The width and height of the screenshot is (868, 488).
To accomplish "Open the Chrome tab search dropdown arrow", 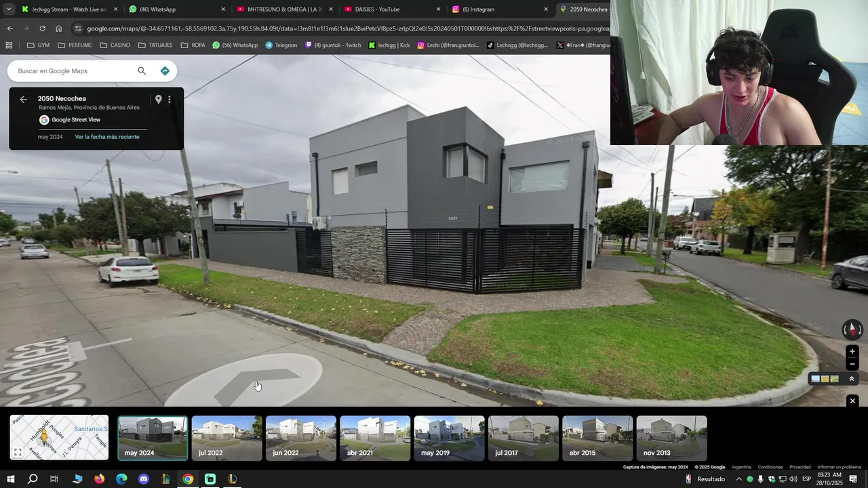I will (9, 9).
